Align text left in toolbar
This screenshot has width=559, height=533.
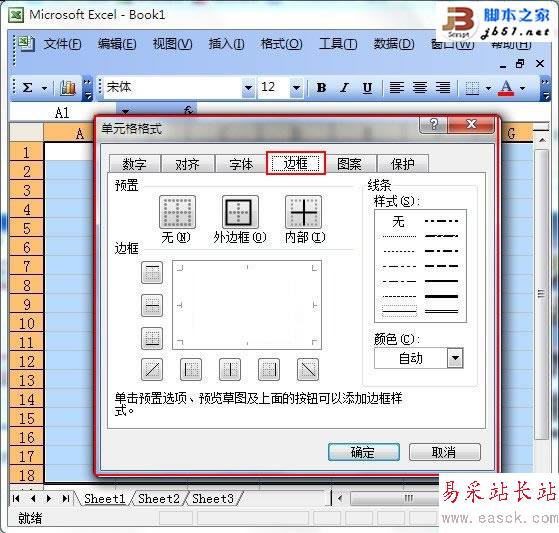pos(396,88)
